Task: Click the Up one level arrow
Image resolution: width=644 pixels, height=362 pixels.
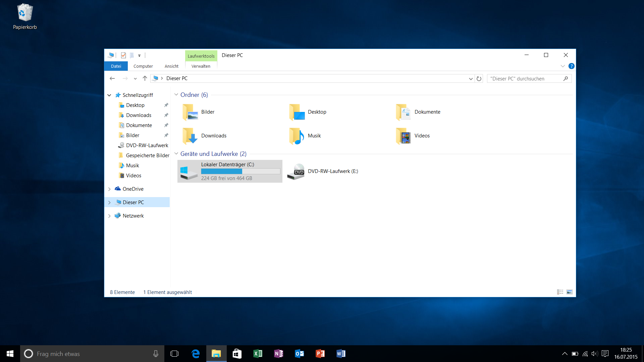Action: tap(145, 78)
